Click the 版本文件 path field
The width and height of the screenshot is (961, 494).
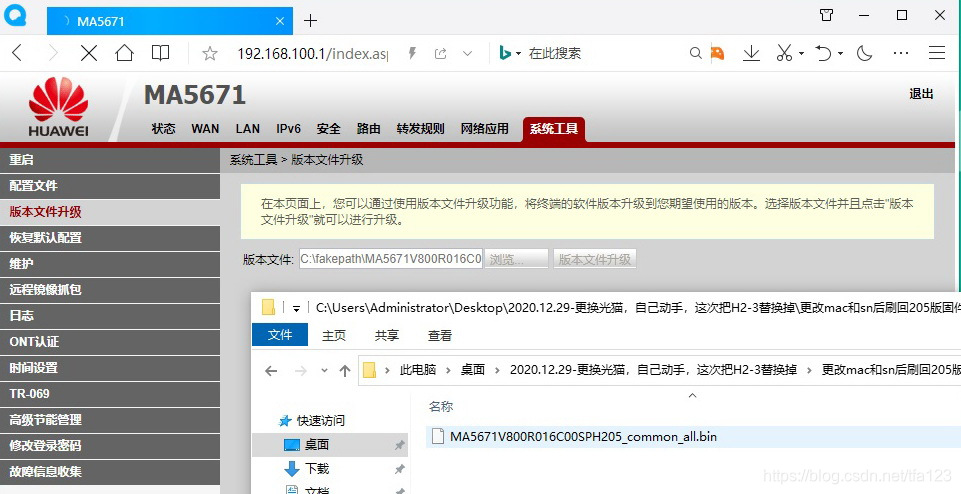coord(391,259)
